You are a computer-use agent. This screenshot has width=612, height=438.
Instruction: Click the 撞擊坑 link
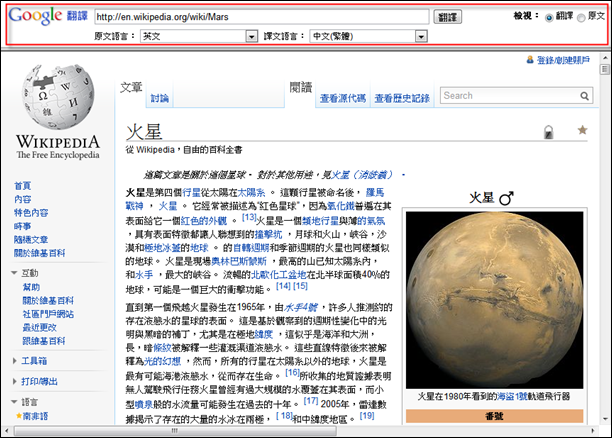point(269,234)
